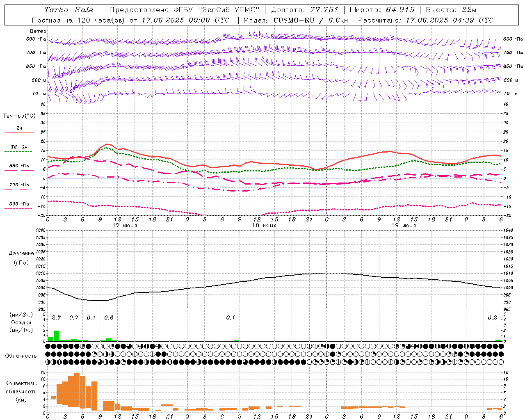Select the 500 м wind level label on left
The height and width of the screenshot is (420, 525).
[39, 80]
